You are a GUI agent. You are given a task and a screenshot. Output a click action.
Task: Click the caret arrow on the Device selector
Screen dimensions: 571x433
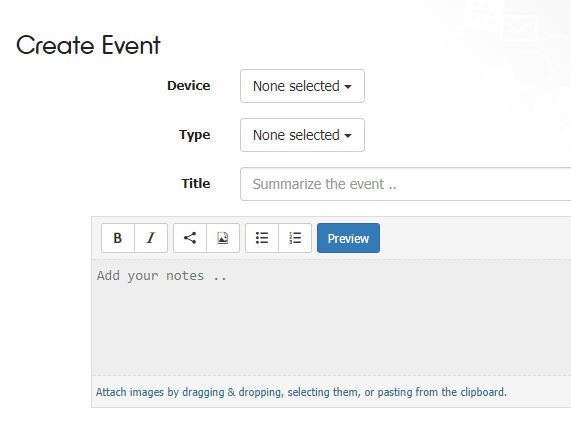[x=348, y=87]
